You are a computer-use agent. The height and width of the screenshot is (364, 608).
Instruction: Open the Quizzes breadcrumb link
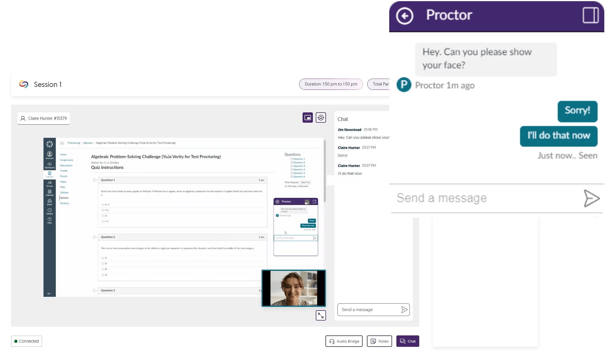(88, 143)
